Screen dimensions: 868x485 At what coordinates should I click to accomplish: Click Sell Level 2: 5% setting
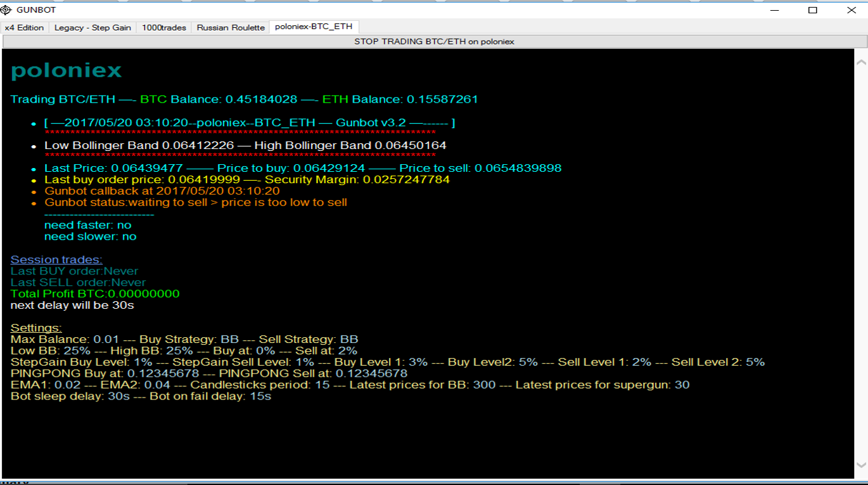[x=718, y=362]
